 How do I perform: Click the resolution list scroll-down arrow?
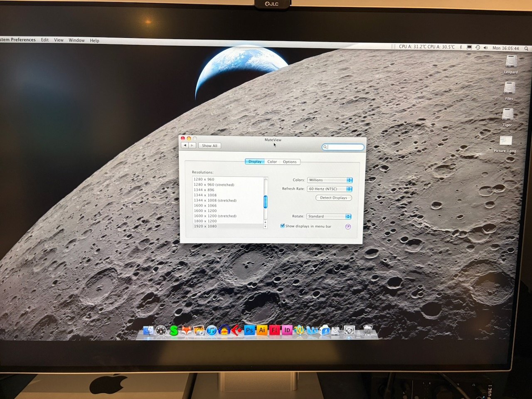[x=265, y=227]
